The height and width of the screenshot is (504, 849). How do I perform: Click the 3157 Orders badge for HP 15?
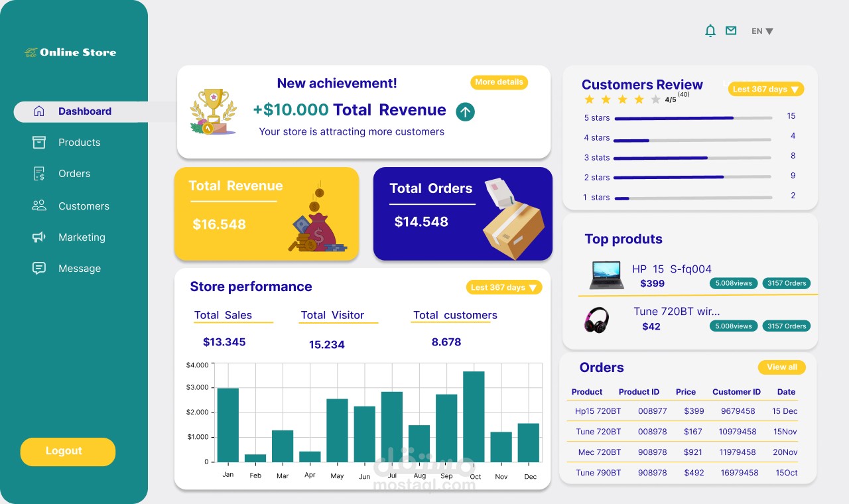coord(787,283)
